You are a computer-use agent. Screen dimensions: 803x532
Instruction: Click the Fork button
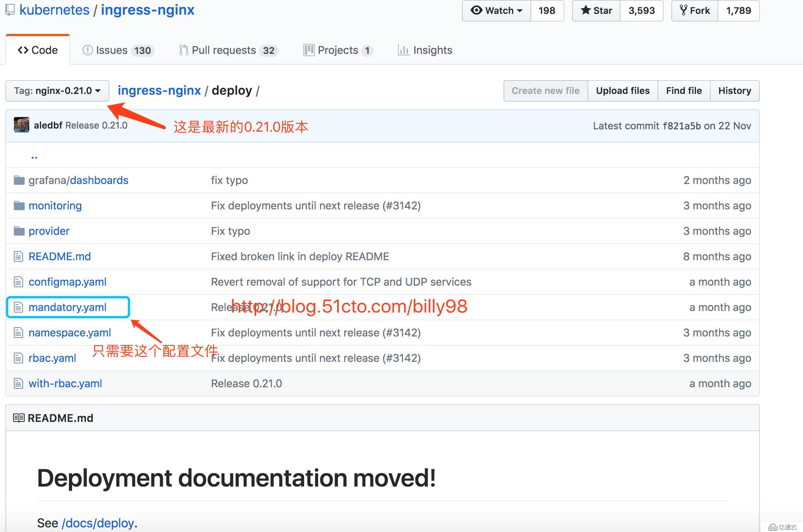coord(695,10)
